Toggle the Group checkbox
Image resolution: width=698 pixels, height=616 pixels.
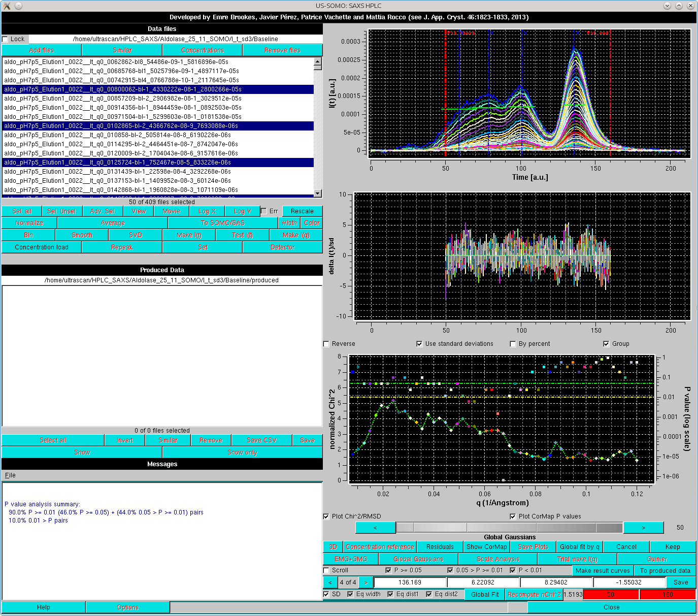pos(606,344)
